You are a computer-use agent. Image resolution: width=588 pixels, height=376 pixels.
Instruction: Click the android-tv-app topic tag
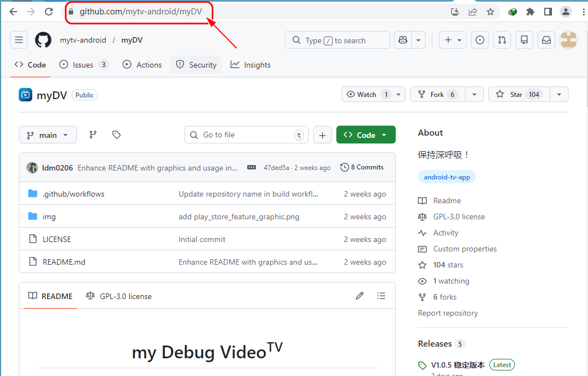(x=447, y=177)
